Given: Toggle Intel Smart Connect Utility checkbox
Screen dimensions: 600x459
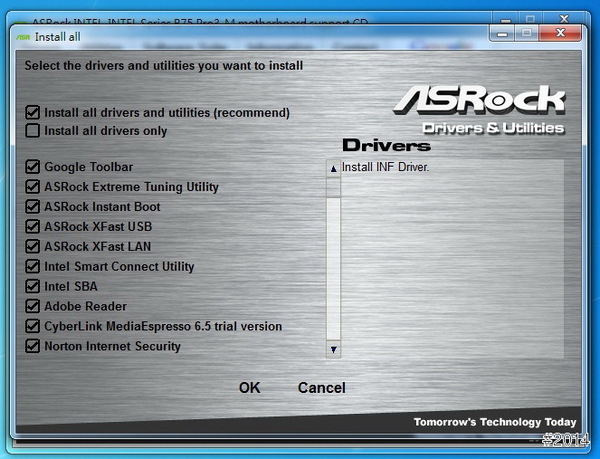Looking at the screenshot, I should click(x=33, y=267).
